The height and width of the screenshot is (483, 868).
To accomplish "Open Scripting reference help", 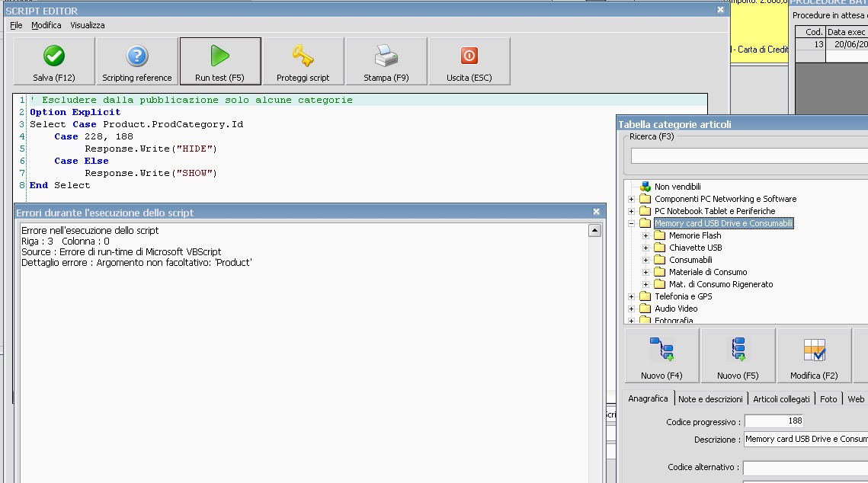I will [x=137, y=62].
